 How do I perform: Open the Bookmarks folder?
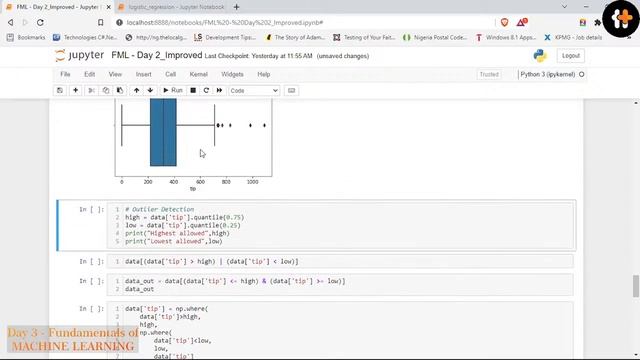point(26,37)
